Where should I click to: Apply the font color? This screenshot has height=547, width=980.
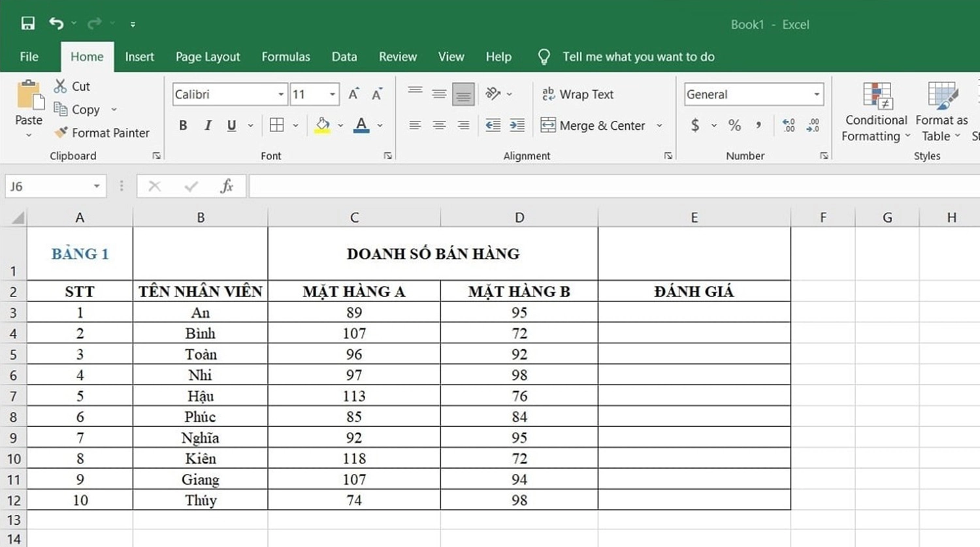pyautogui.click(x=361, y=125)
